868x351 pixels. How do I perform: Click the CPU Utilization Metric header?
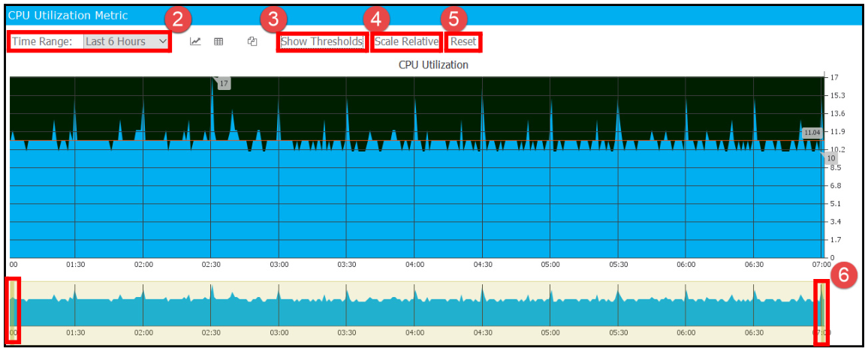pyautogui.click(x=68, y=16)
